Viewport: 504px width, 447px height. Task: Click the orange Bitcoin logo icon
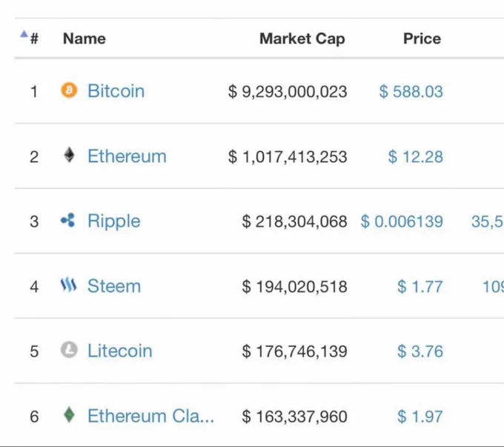tap(69, 90)
